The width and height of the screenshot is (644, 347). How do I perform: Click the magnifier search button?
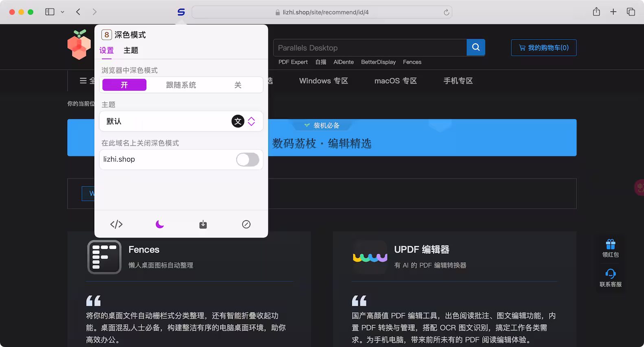[476, 47]
